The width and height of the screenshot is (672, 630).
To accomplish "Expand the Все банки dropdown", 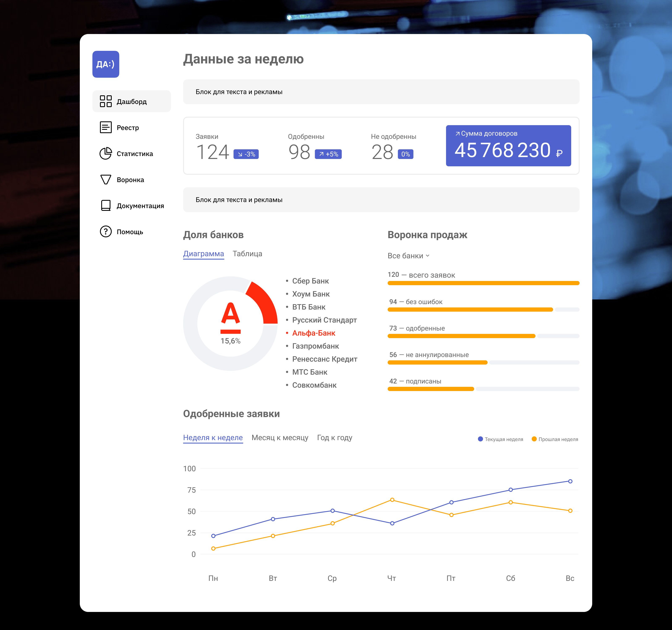I will (408, 256).
